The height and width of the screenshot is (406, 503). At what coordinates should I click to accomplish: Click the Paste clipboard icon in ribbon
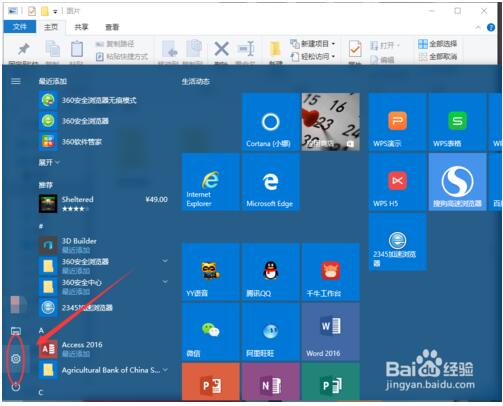click(x=77, y=49)
